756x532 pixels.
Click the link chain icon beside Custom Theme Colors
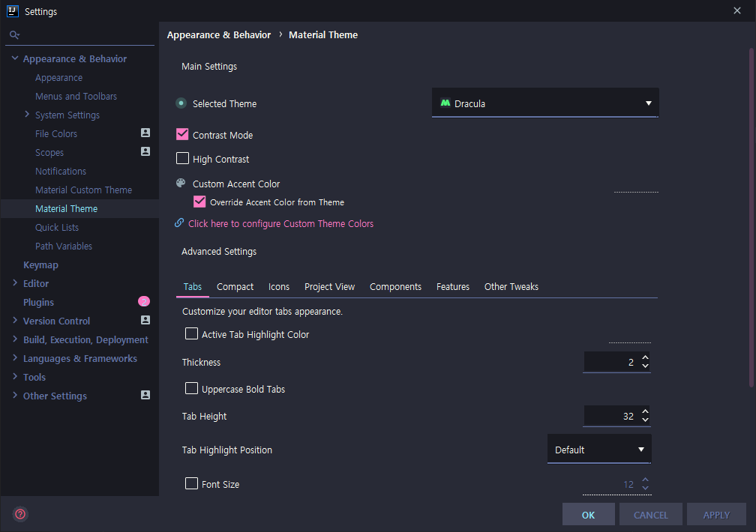(179, 223)
